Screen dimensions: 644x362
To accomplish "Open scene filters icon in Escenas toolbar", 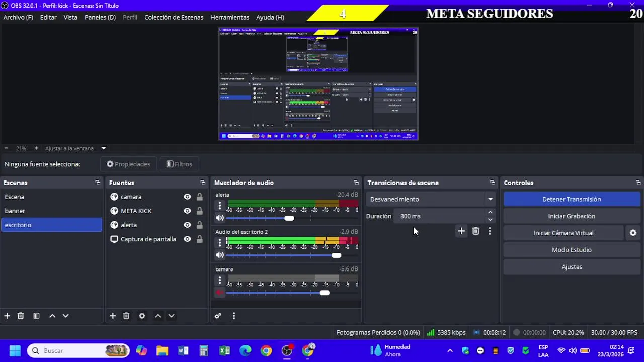I will (x=36, y=316).
